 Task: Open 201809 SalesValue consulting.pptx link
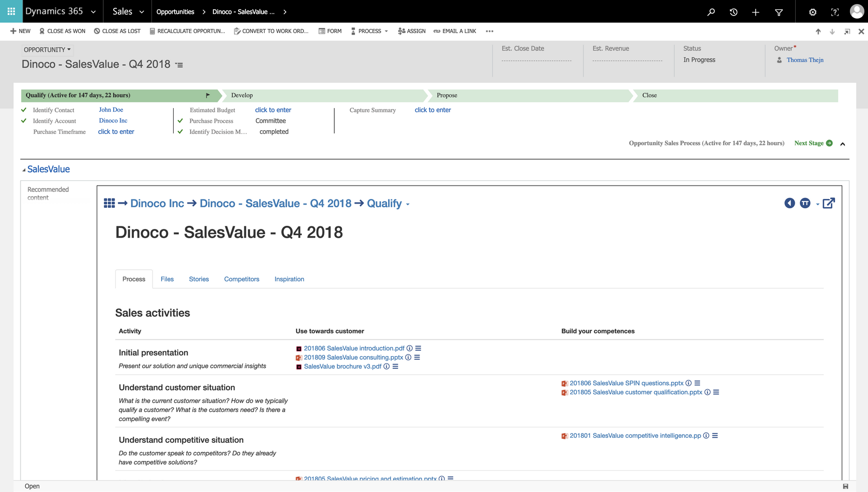[353, 358]
